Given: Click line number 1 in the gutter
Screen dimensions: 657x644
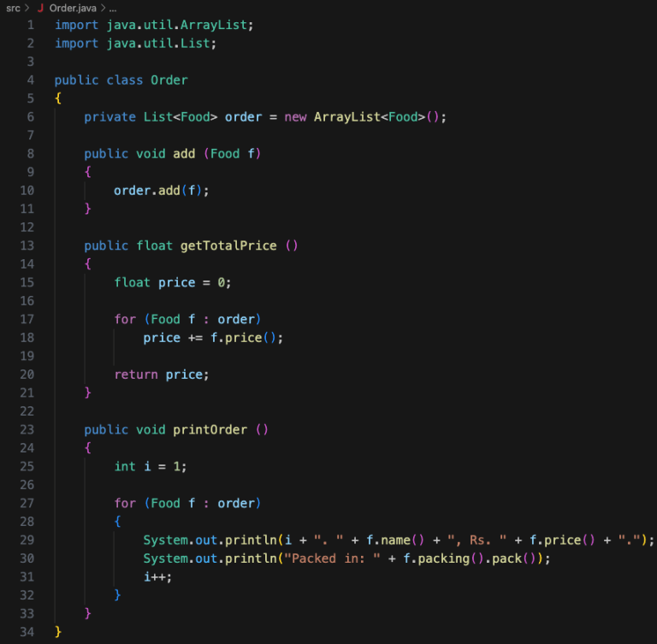Looking at the screenshot, I should (30, 24).
